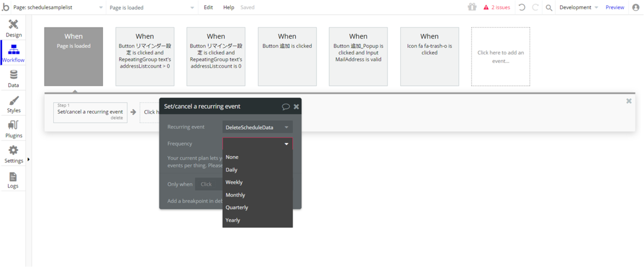Open the Edit menu

[208, 8]
